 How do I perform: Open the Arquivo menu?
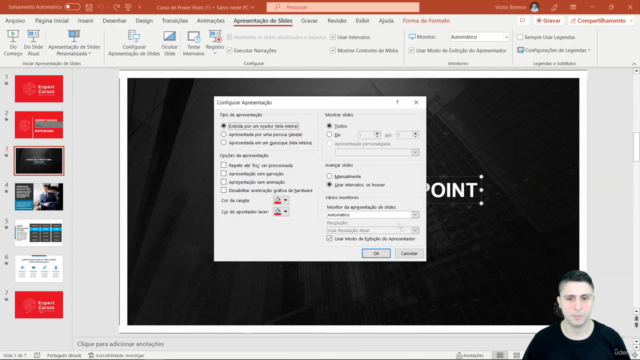coord(15,20)
